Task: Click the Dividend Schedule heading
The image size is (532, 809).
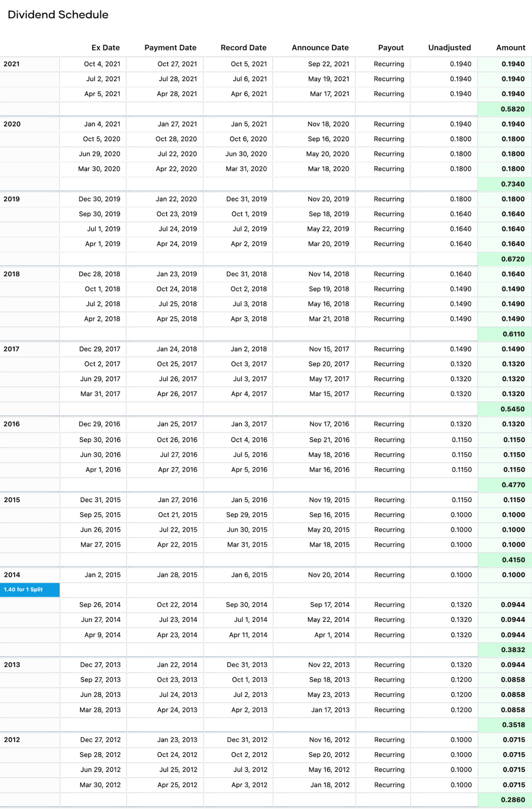Action: pos(58,15)
